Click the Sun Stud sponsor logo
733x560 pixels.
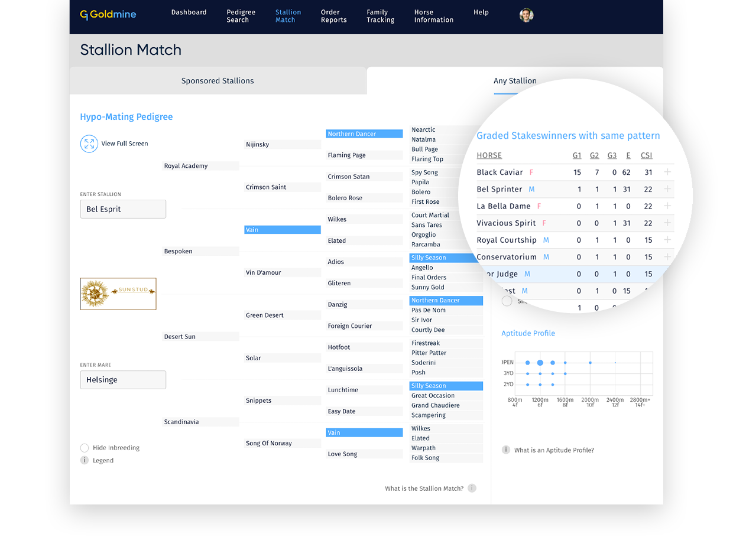[x=118, y=294]
